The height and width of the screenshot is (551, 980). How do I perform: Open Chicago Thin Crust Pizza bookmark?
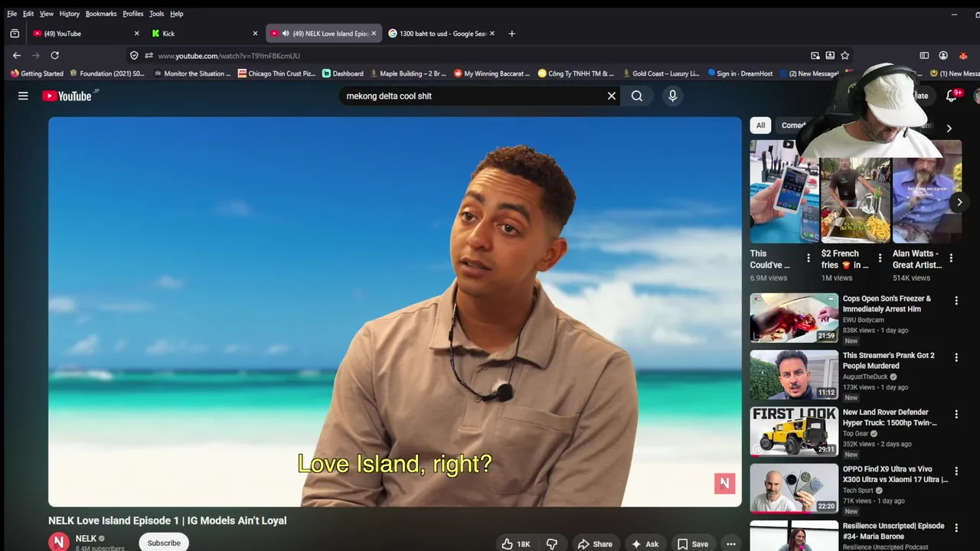pyautogui.click(x=276, y=73)
